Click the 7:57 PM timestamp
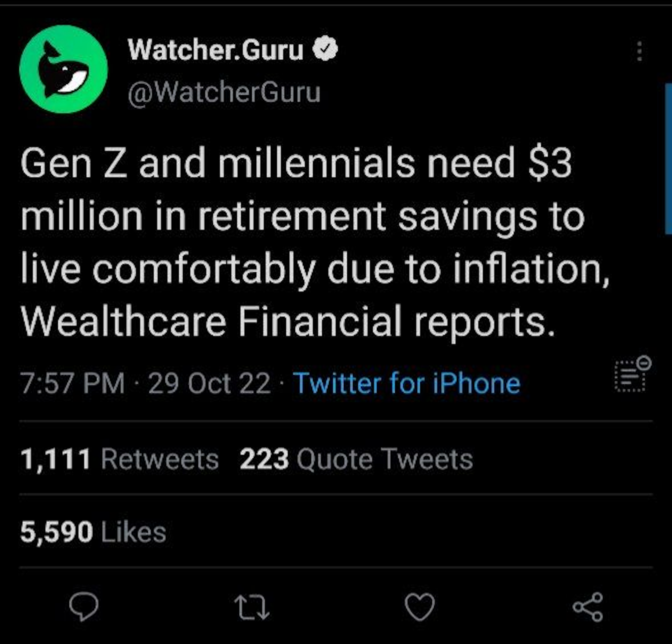Image resolution: width=672 pixels, height=644 pixels. tap(72, 383)
